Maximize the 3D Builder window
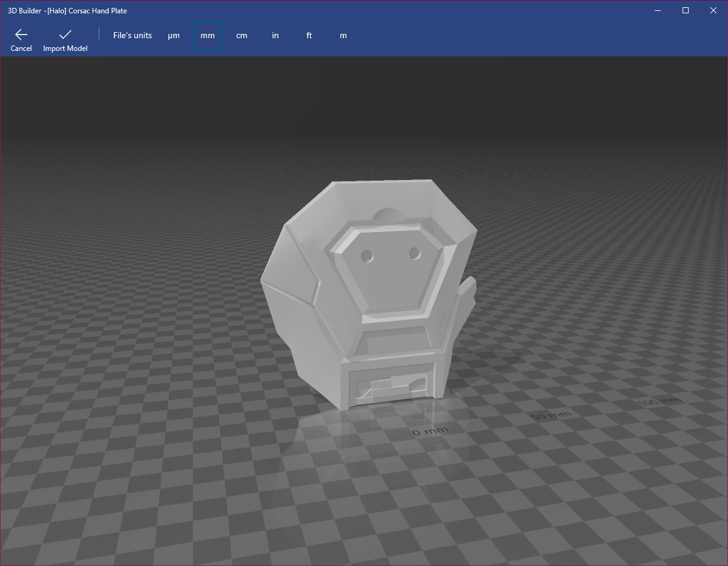 [x=686, y=10]
